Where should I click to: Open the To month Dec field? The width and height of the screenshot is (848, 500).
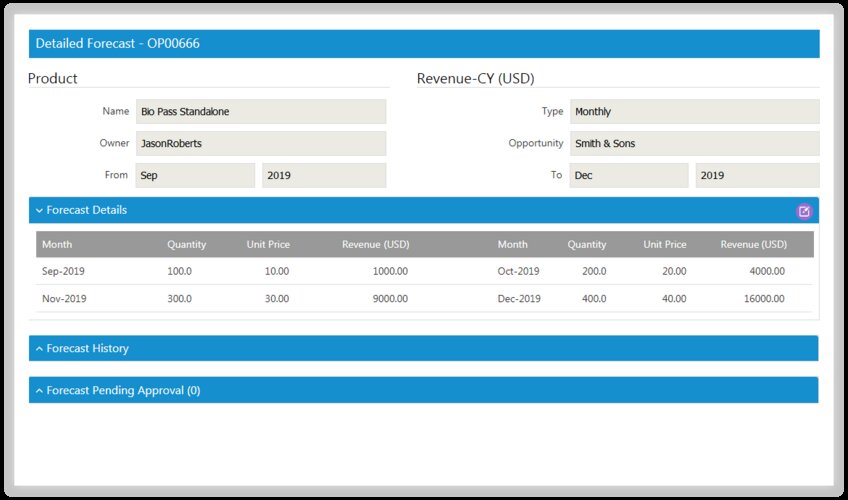pyautogui.click(x=629, y=175)
